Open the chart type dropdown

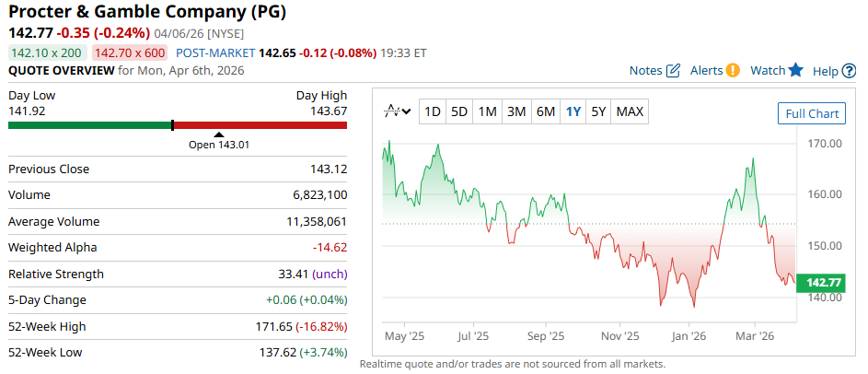point(398,111)
